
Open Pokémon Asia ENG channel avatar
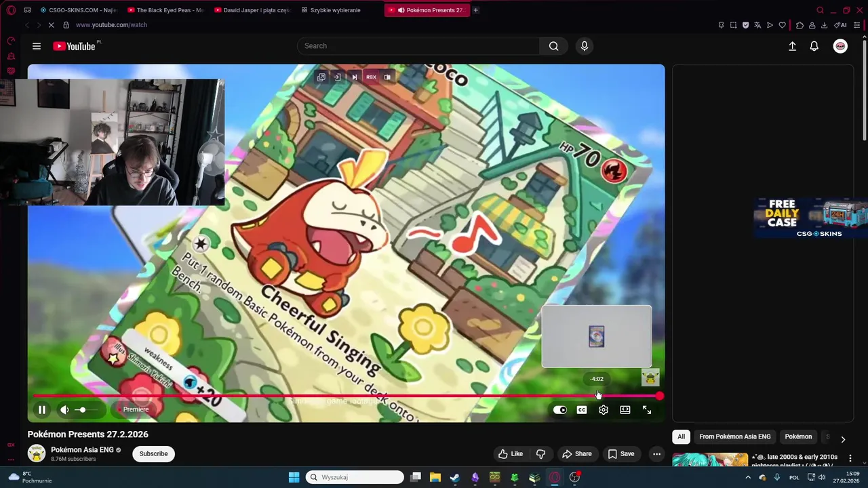point(37,453)
